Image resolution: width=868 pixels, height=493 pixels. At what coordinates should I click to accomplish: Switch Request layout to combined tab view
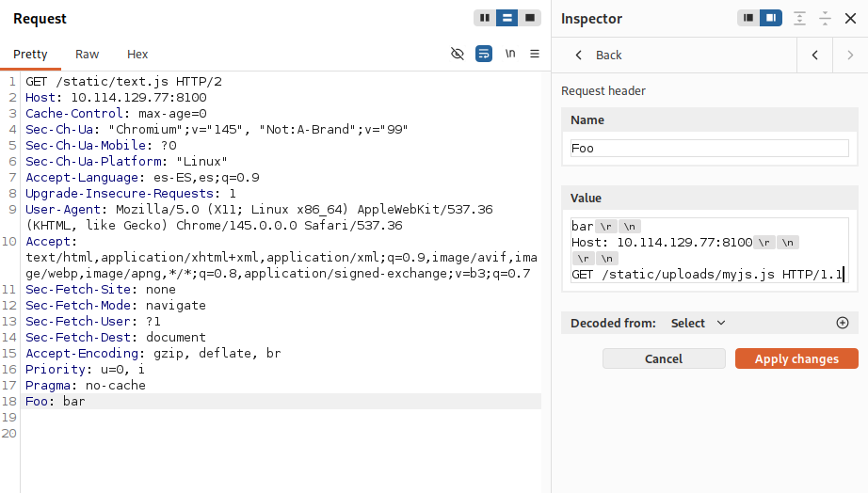530,18
